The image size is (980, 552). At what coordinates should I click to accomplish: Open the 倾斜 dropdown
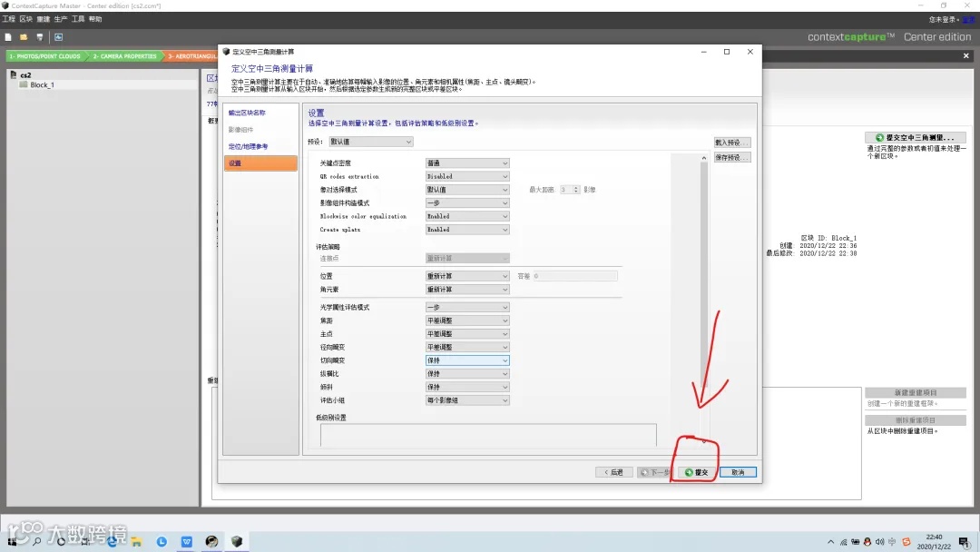(467, 388)
